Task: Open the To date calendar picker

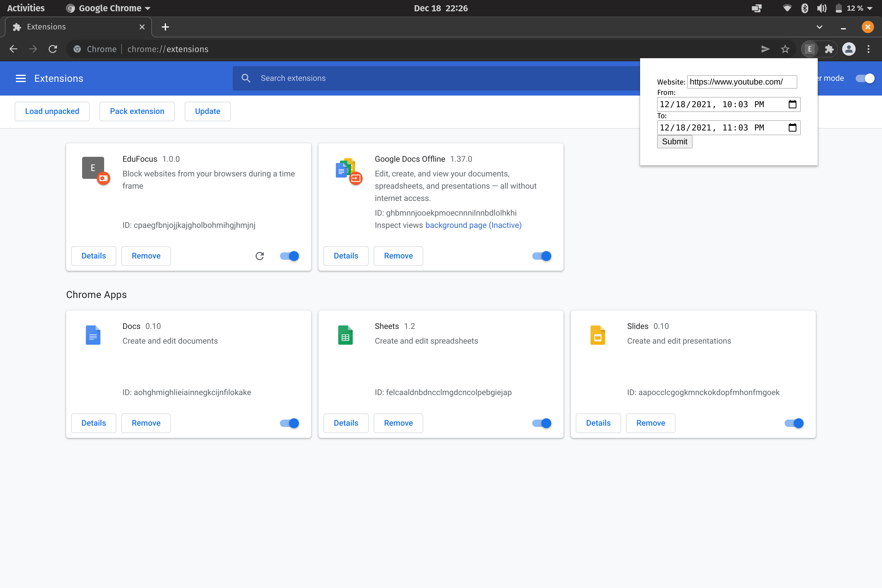Action: (792, 127)
